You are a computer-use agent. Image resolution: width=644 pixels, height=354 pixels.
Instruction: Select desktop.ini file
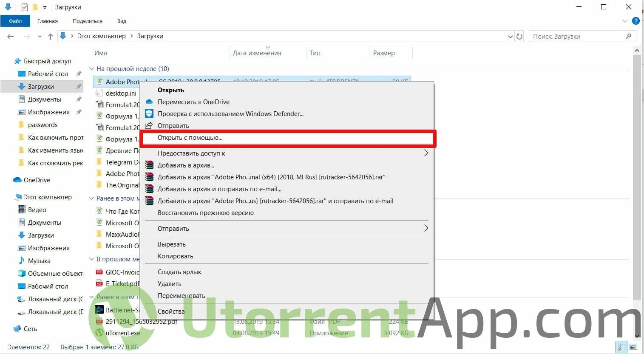121,93
